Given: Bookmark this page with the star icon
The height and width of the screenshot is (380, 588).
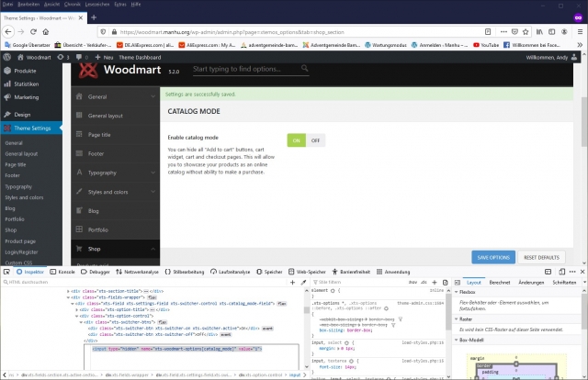Looking at the screenshot, I should click(x=526, y=32).
